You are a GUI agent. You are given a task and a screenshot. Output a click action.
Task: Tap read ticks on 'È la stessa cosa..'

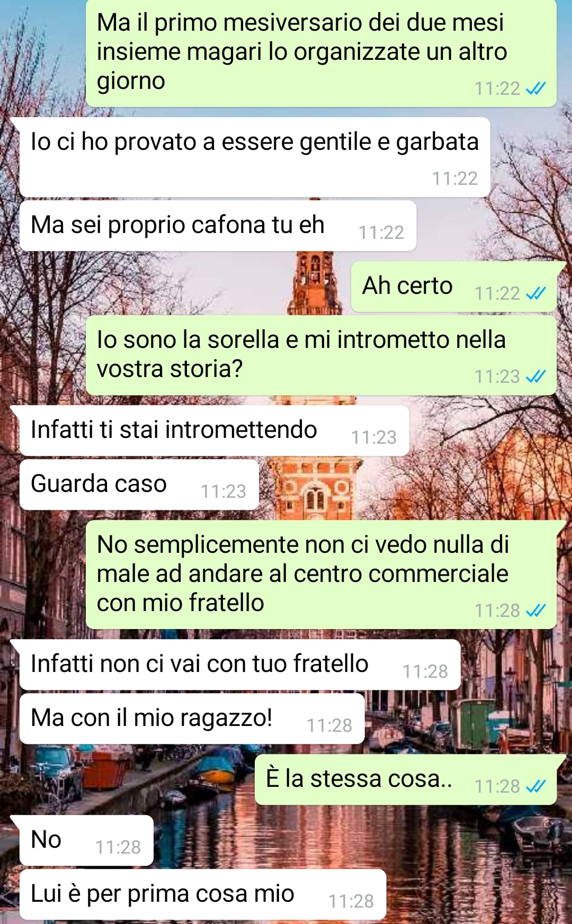(x=535, y=786)
